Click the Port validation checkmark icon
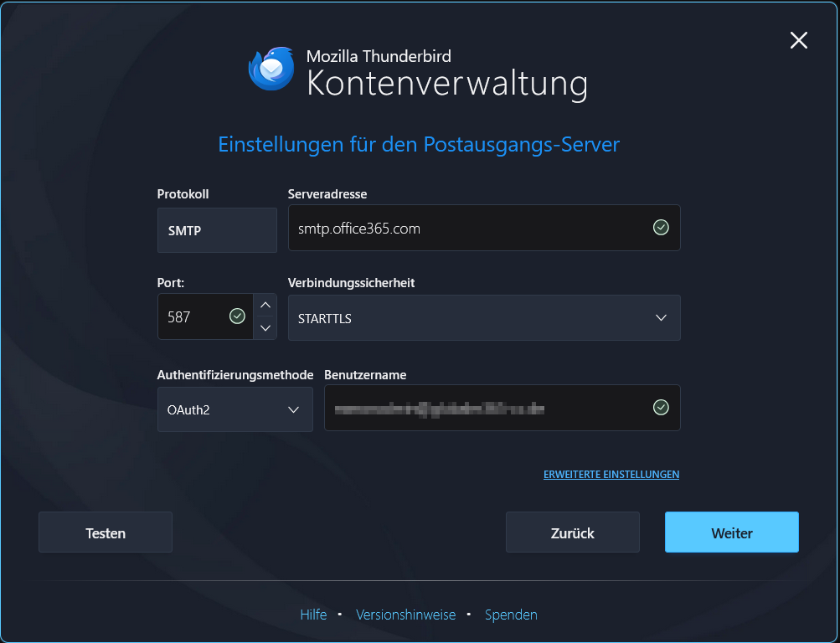840x643 pixels. coord(237,316)
